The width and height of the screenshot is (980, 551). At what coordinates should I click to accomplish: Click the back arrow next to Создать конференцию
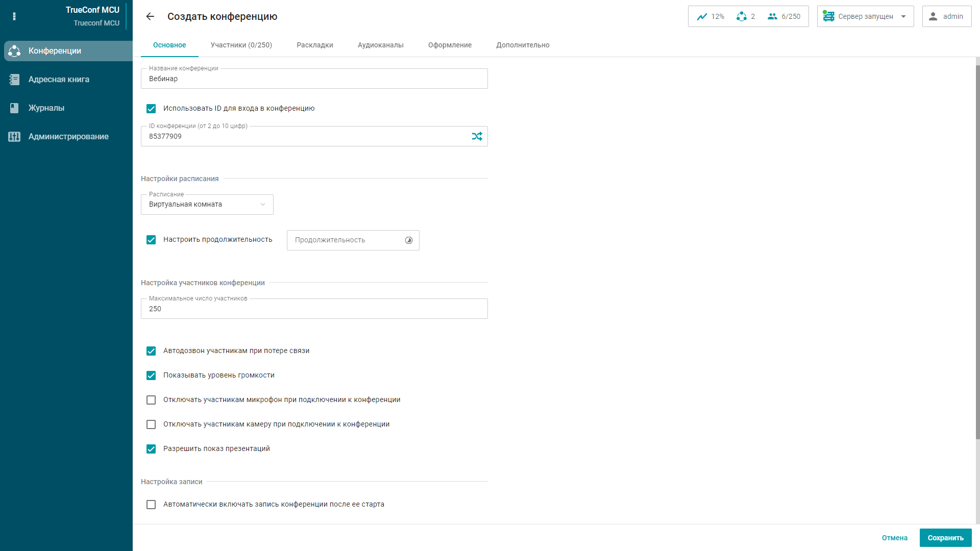(x=150, y=16)
